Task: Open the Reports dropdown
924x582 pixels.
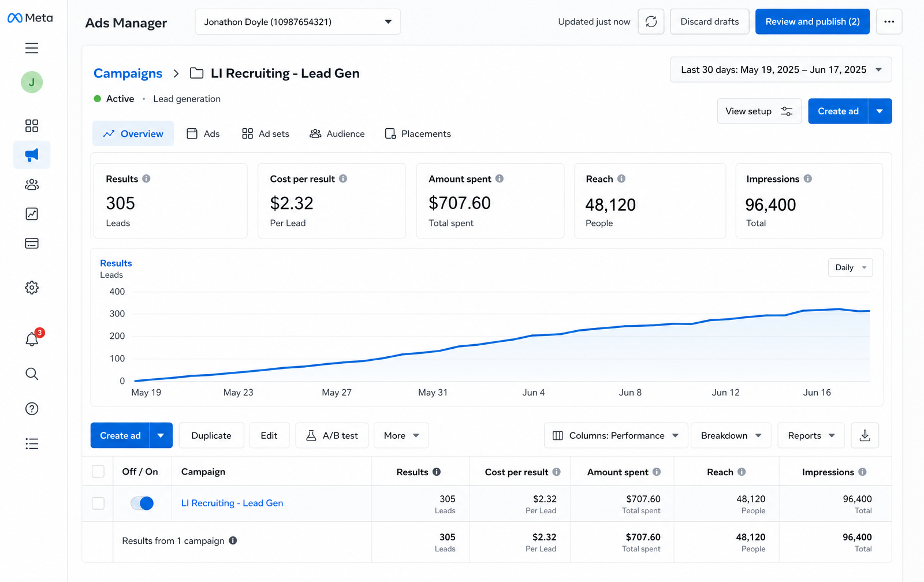Action: coord(811,435)
